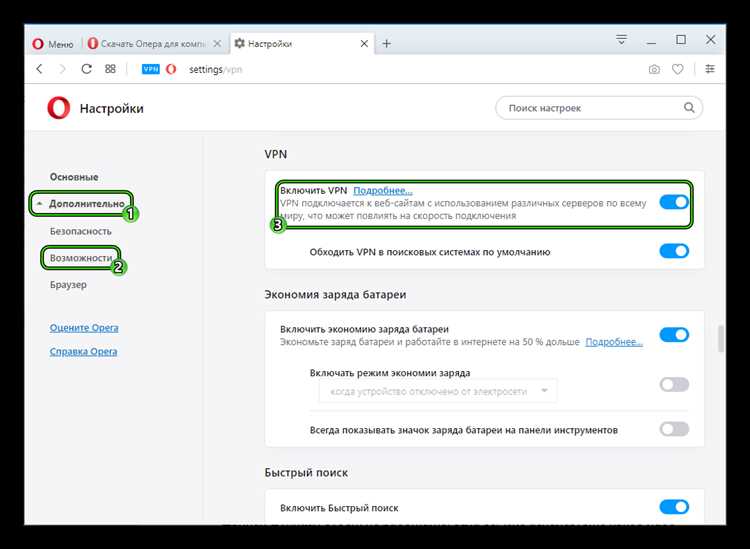This screenshot has width=750, height=549.
Task: Select the Настройки tab
Action: click(301, 44)
